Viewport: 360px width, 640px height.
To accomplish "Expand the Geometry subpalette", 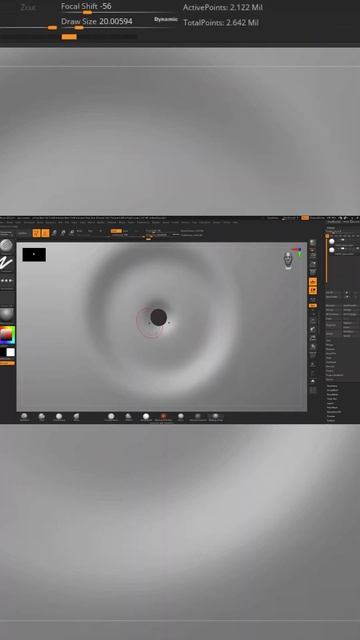I will (332, 386).
